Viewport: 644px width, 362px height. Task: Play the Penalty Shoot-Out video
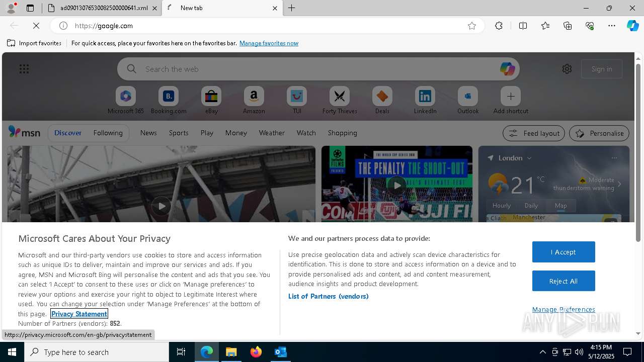tap(397, 185)
